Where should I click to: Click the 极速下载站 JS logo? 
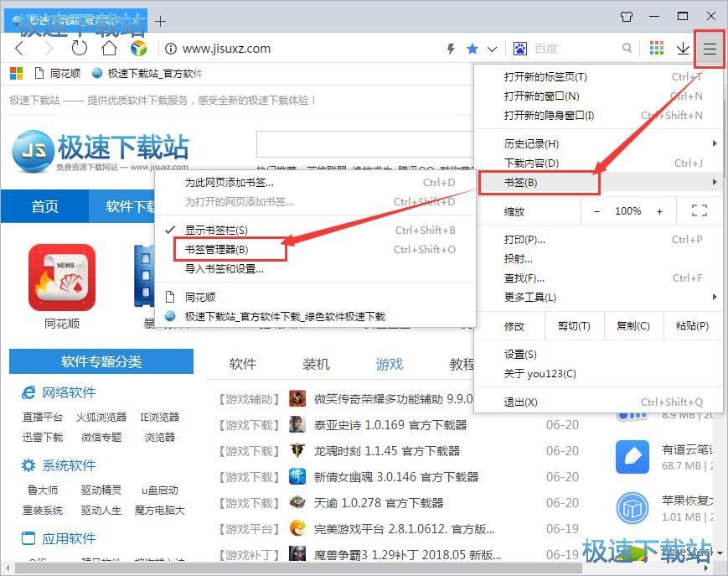point(101,151)
